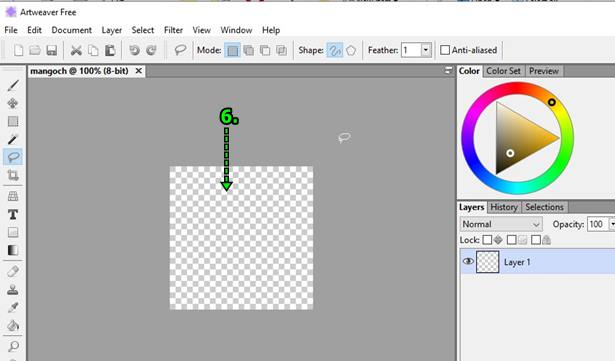Screen dimensions: 615x361
Task: Switch to the Color Set tab
Action: [503, 71]
